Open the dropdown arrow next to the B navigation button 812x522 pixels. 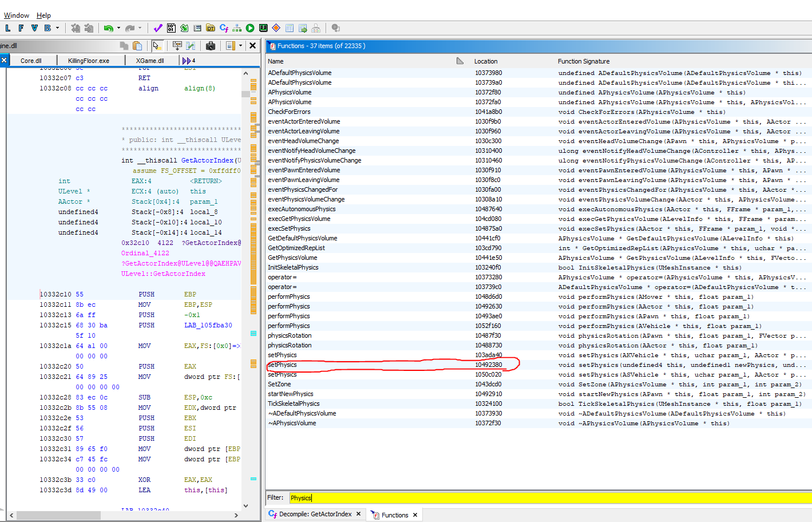(x=57, y=28)
